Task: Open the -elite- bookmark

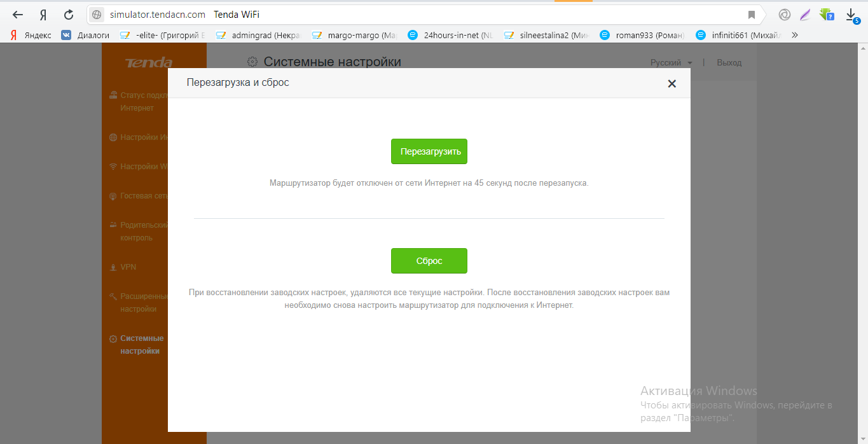Action: tap(163, 36)
